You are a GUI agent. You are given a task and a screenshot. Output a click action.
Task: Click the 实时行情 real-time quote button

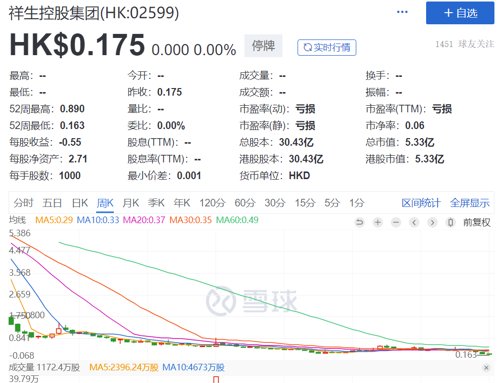(327, 48)
